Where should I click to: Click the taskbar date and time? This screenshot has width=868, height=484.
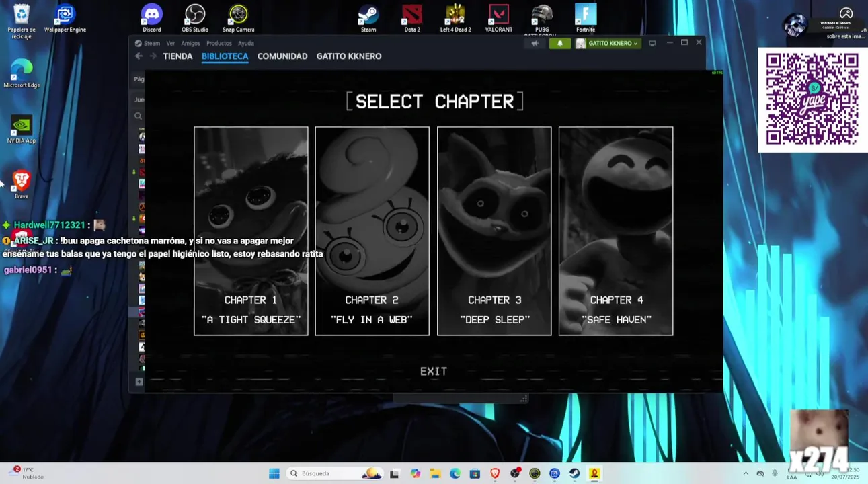click(844, 473)
